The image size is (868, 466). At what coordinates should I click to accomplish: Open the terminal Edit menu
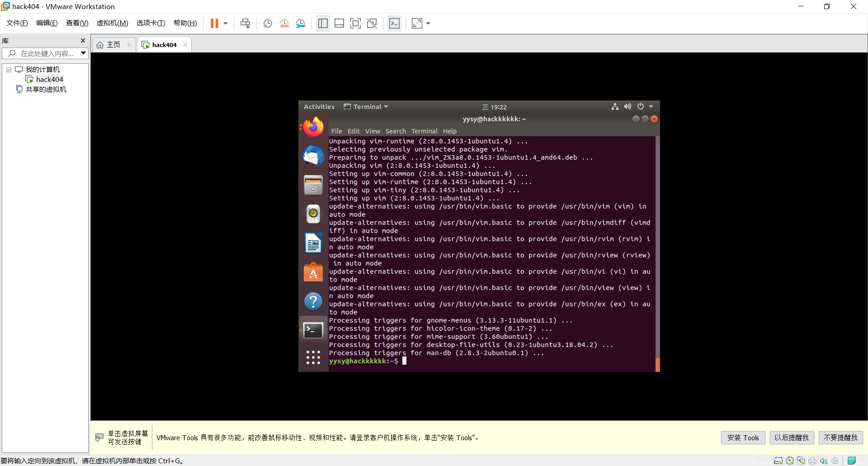(x=354, y=131)
